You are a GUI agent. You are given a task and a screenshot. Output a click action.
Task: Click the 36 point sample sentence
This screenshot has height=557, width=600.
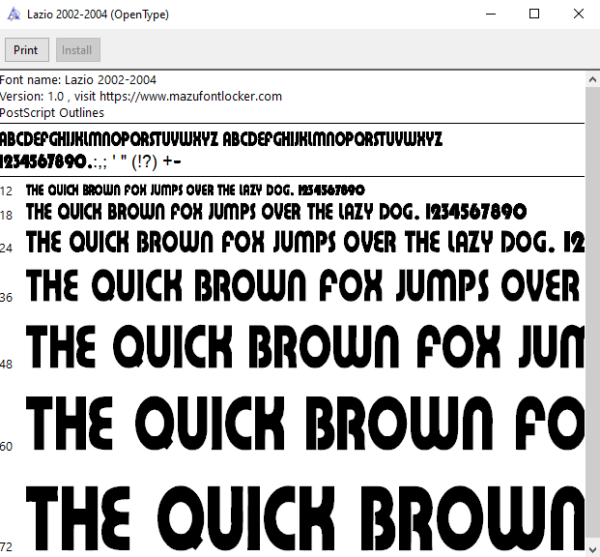click(305, 286)
